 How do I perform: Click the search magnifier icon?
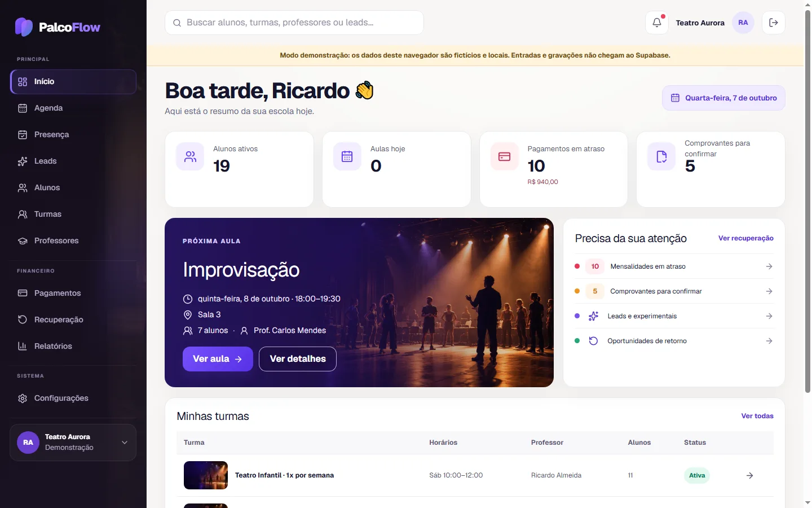[x=177, y=23]
